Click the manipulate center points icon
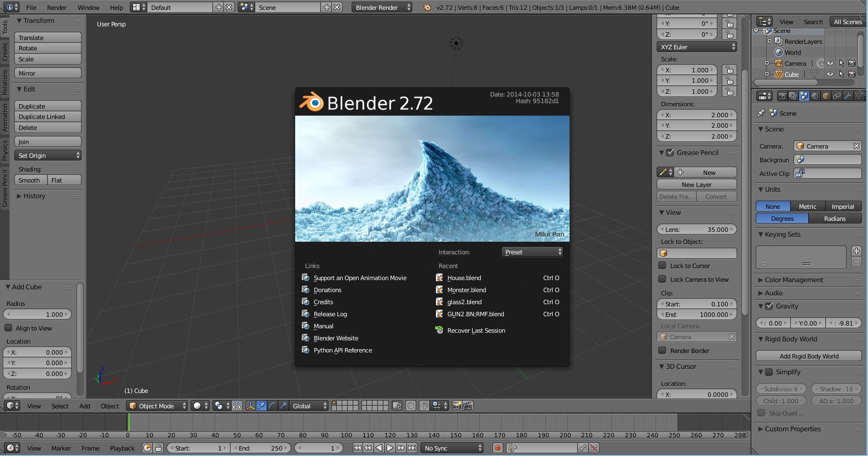Viewport: 868px width, 456px height. [x=237, y=406]
